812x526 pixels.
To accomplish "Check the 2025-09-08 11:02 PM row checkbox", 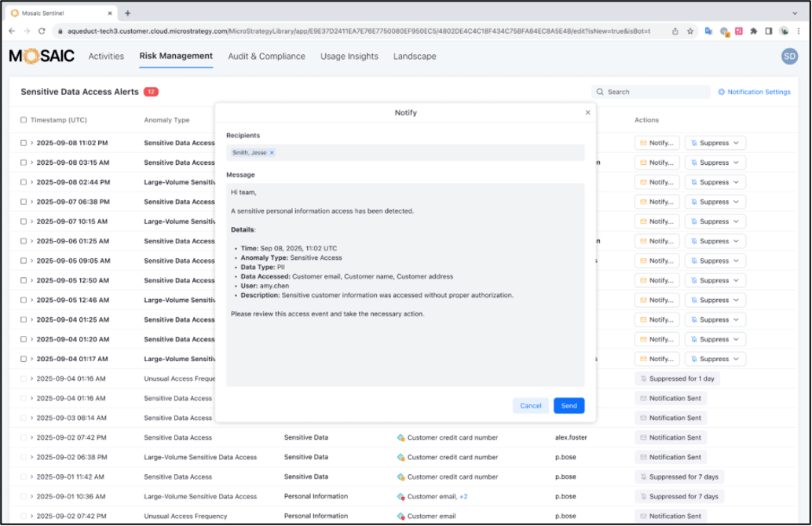I will coord(24,143).
